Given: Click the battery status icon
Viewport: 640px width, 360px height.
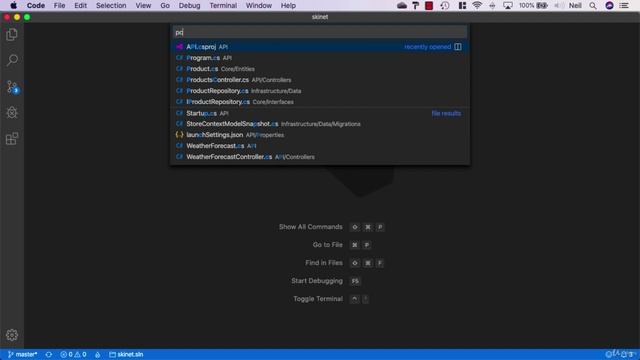Looking at the screenshot, I should pos(542,6).
